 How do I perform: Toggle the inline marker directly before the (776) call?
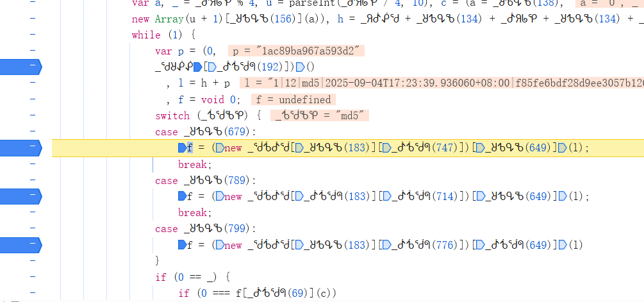[387, 245]
